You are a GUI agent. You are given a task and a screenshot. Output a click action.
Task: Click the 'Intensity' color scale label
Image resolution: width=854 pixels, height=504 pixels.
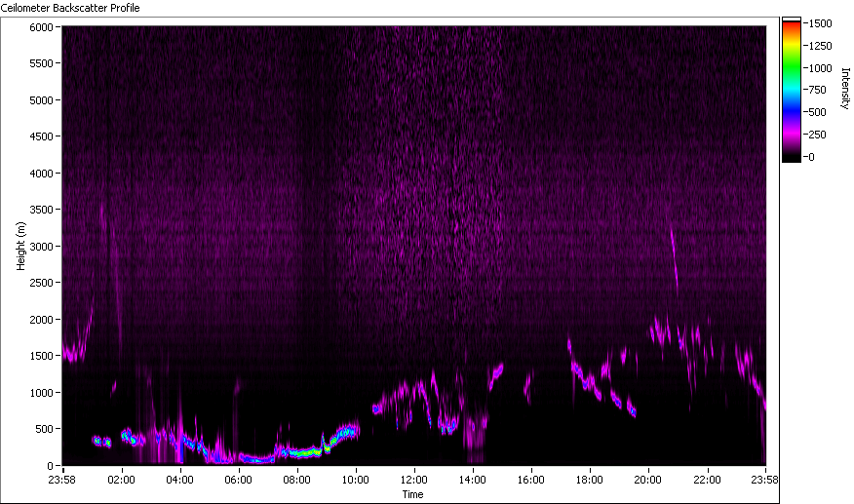pos(845,89)
